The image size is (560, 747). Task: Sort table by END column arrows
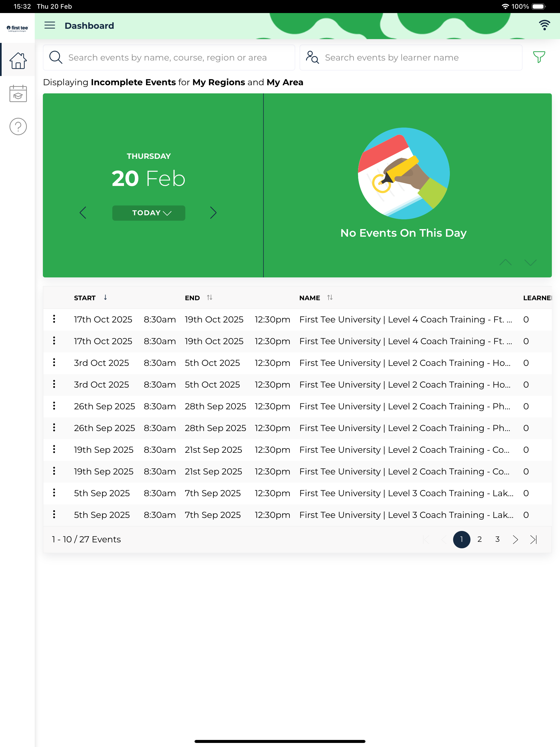(210, 297)
